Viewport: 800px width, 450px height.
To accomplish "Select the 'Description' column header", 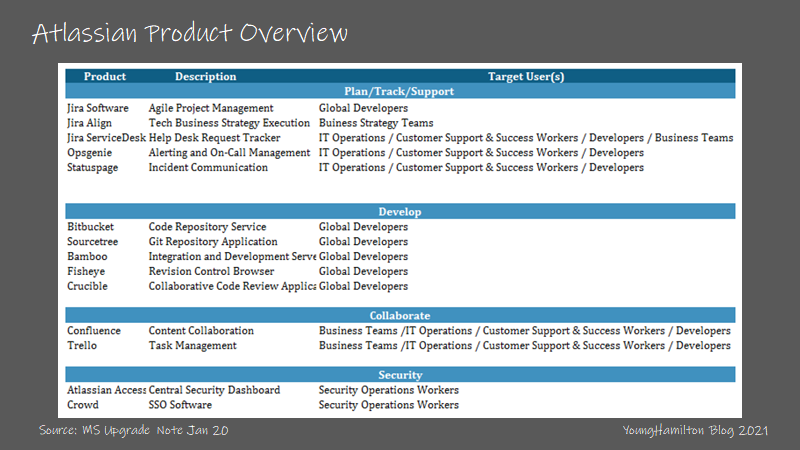I will pyautogui.click(x=206, y=77).
